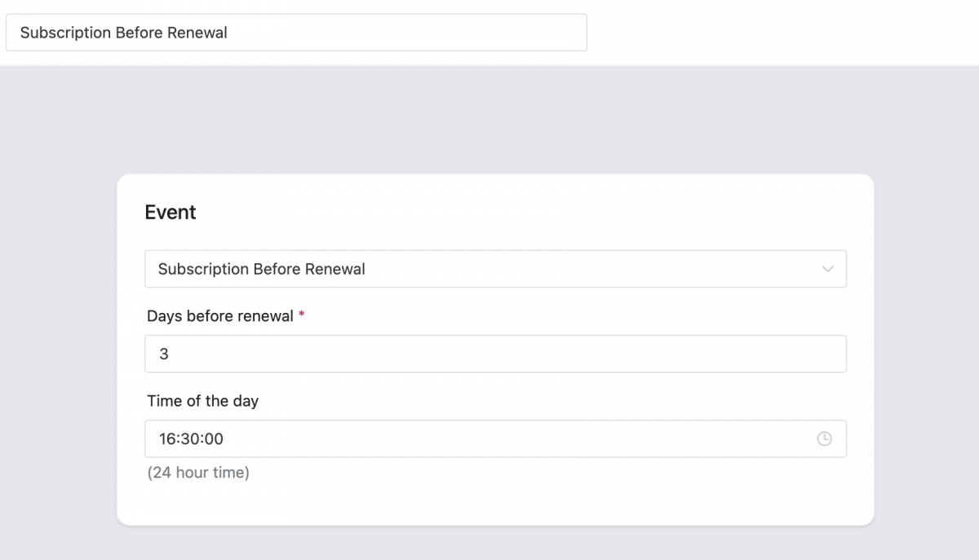
Task: Click the title field at the top
Action: tap(296, 33)
